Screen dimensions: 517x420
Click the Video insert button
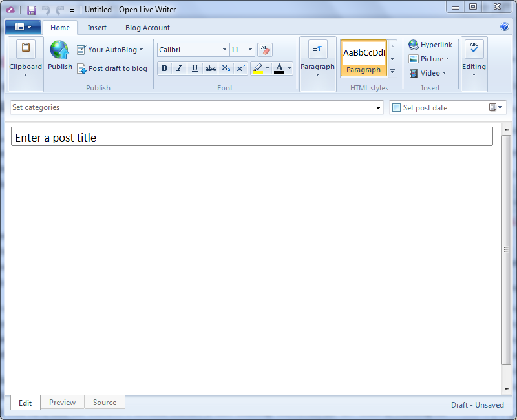pyautogui.click(x=427, y=73)
